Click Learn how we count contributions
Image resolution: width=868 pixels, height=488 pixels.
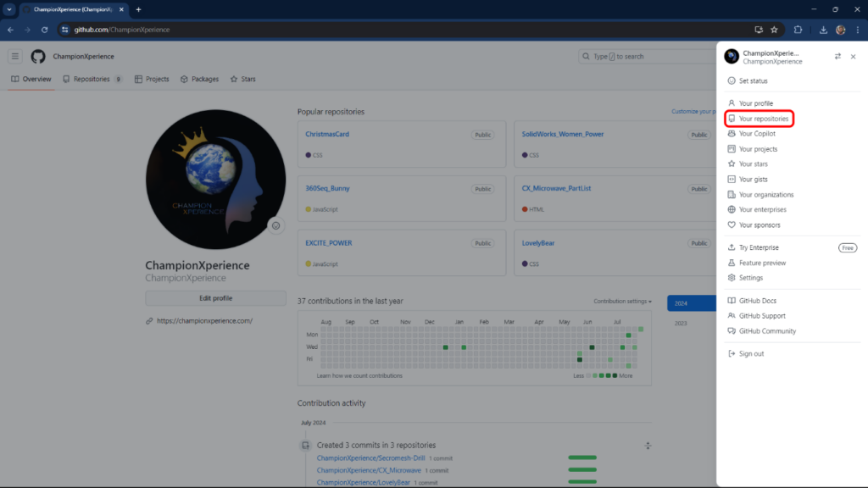pyautogui.click(x=359, y=375)
